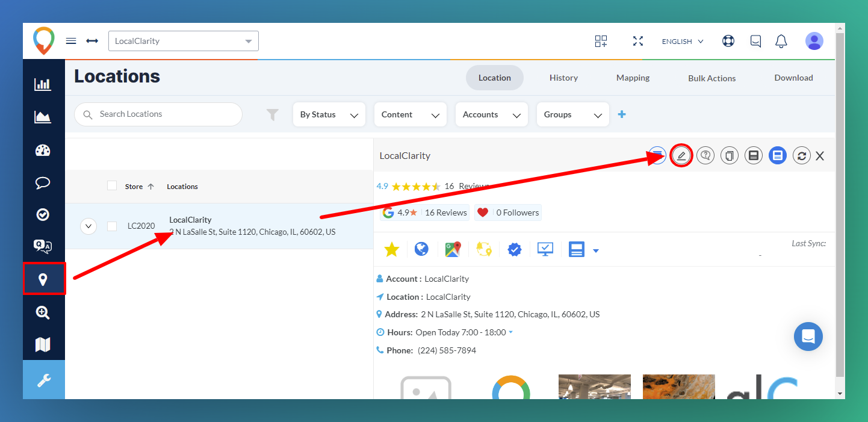Open the wrench settings sidebar icon
The width and height of the screenshot is (868, 422).
(x=44, y=380)
